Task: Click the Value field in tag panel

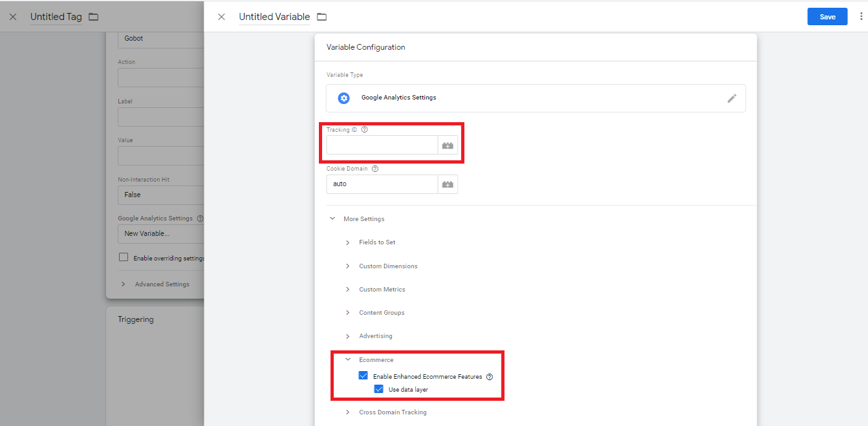Action: [x=161, y=156]
